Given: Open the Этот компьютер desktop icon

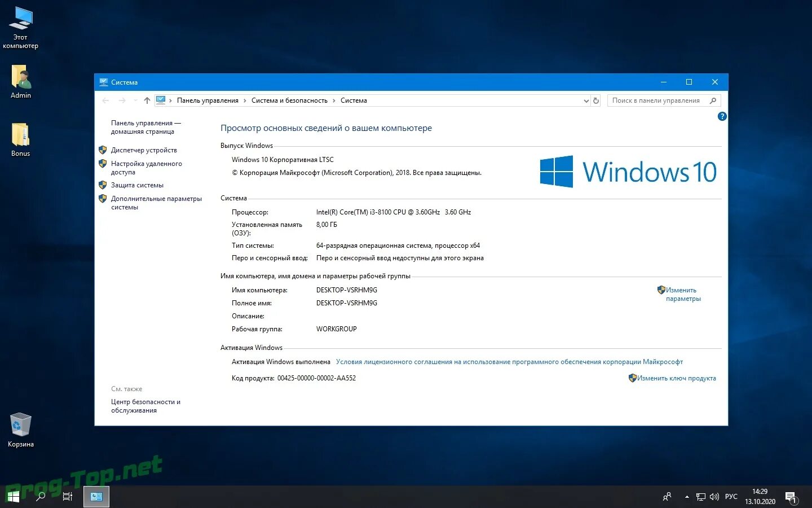Looking at the screenshot, I should tap(20, 28).
